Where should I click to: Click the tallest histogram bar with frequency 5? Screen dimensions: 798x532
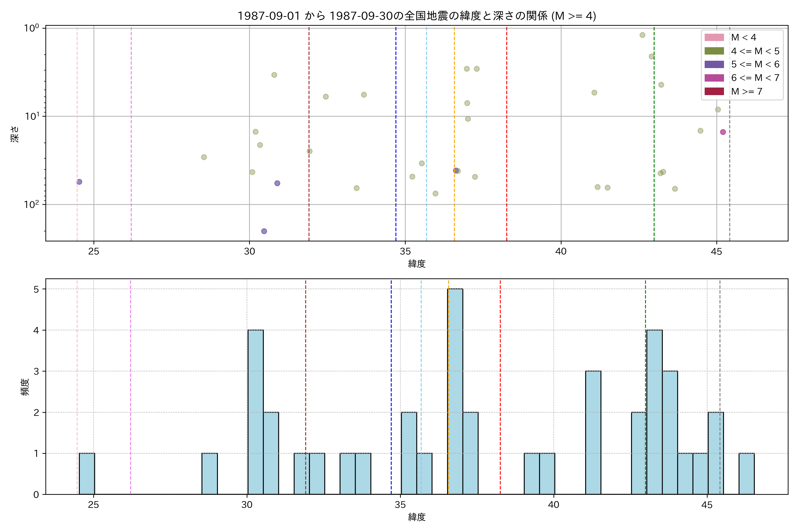[x=455, y=391]
